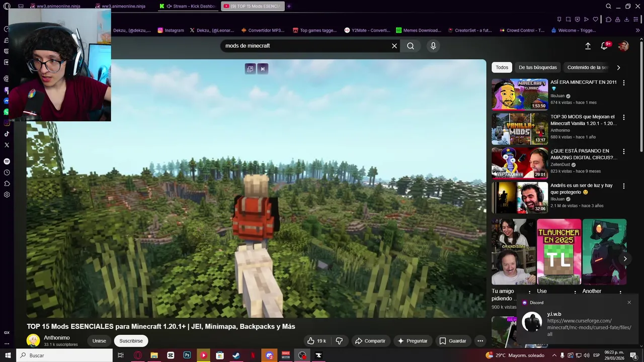Start voice search with the microphone icon
The width and height of the screenshot is (644, 362).
coord(433,46)
